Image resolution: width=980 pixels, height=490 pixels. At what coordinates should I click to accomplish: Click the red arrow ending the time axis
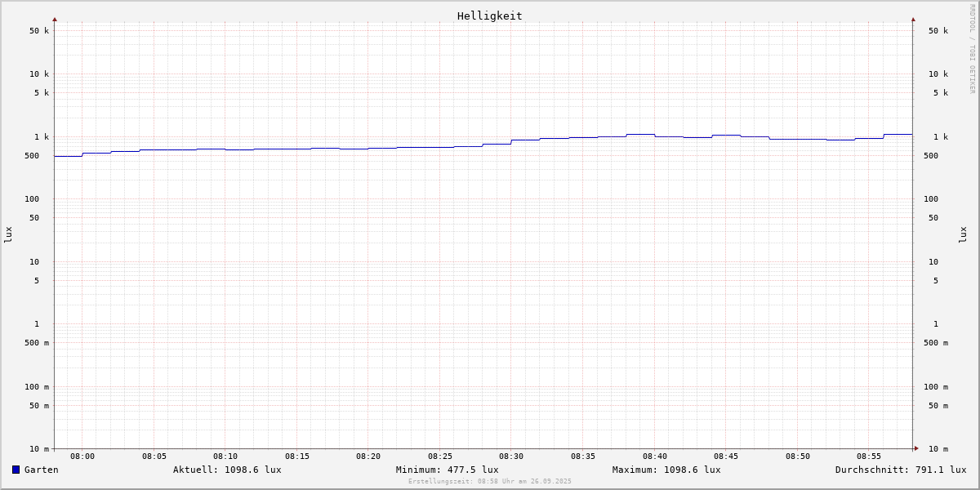tap(916, 448)
